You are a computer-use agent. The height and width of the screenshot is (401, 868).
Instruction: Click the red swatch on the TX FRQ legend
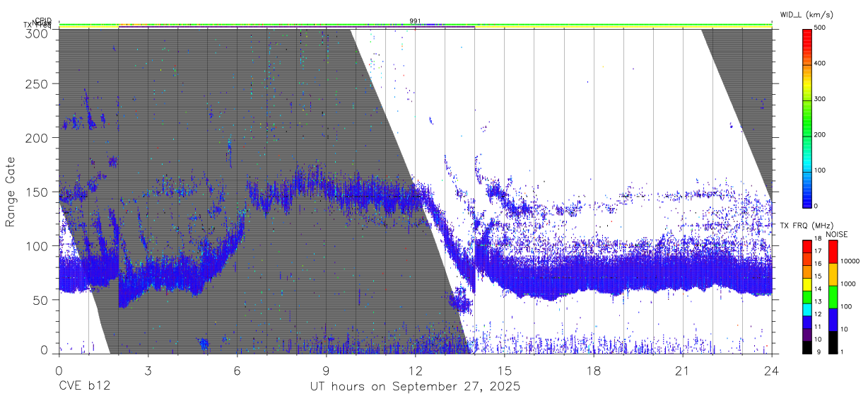tap(807, 246)
